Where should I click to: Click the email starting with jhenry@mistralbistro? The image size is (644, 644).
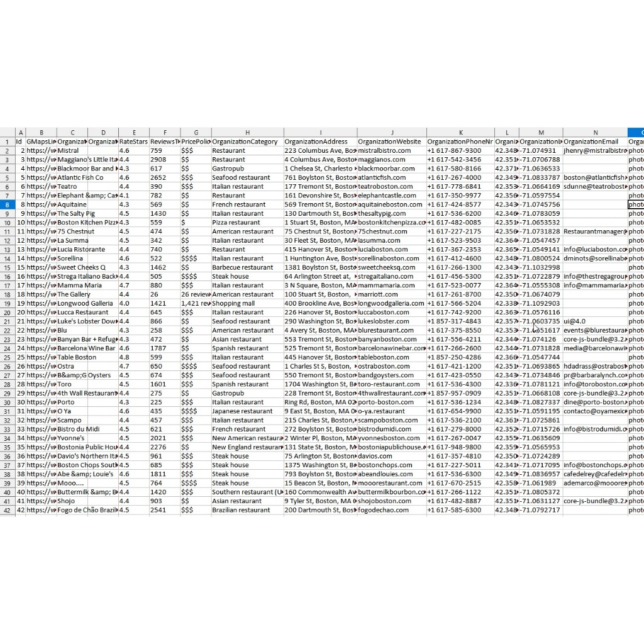[x=595, y=151]
